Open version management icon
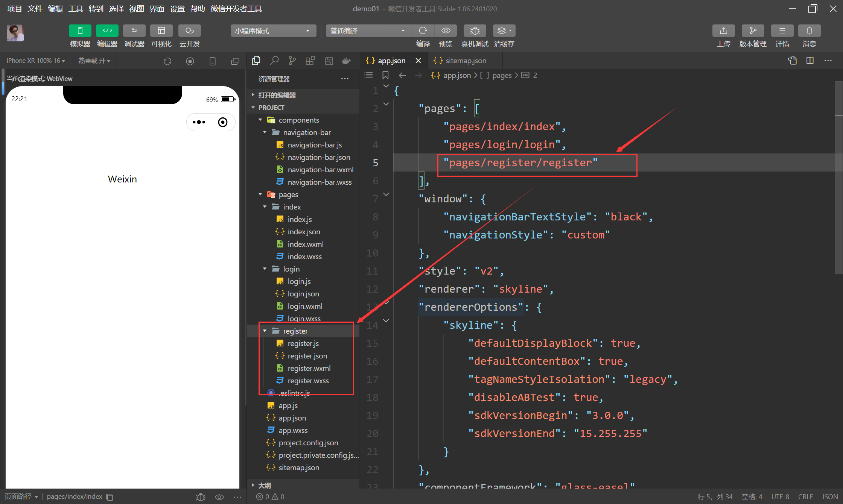843x504 pixels. [753, 31]
